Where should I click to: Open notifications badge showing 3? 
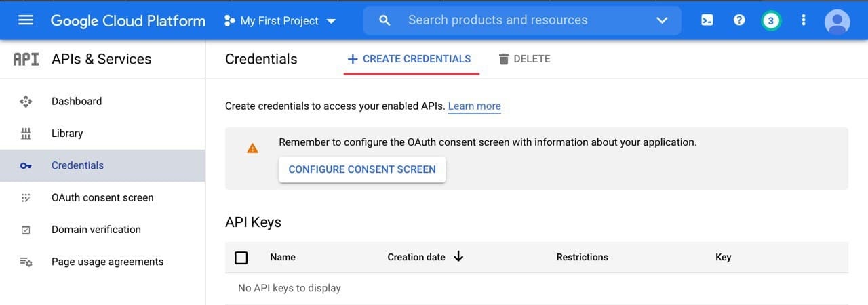pos(770,20)
